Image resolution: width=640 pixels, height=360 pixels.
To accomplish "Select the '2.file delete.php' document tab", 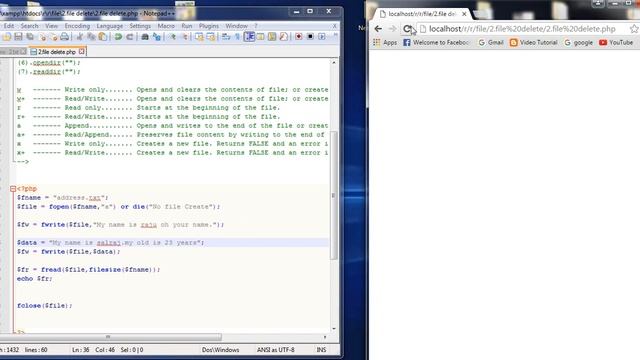I will [57, 52].
